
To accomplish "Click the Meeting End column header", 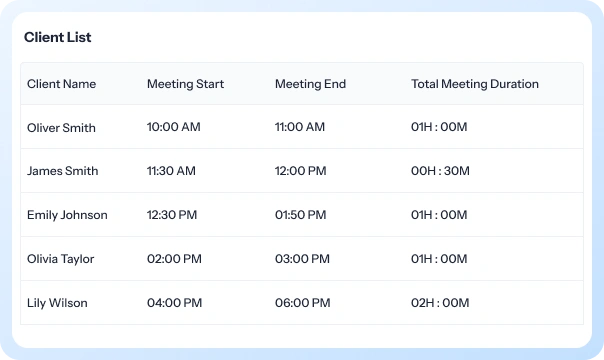I will coord(310,84).
